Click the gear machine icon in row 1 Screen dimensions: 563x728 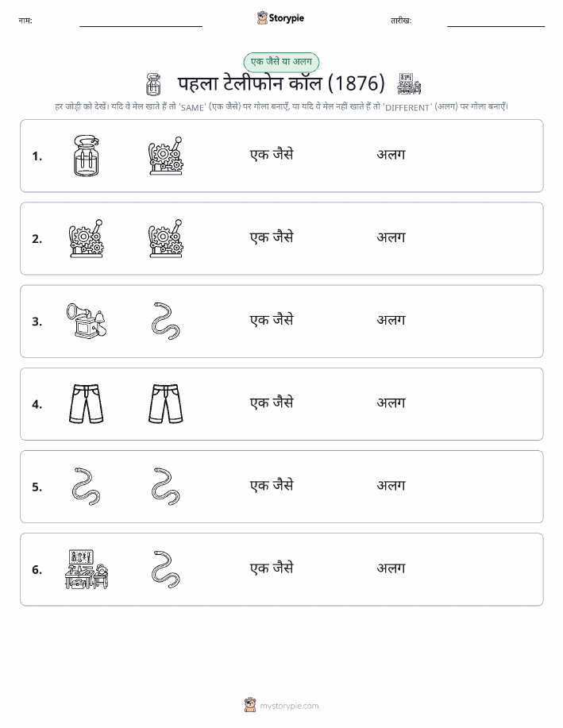coord(166,156)
